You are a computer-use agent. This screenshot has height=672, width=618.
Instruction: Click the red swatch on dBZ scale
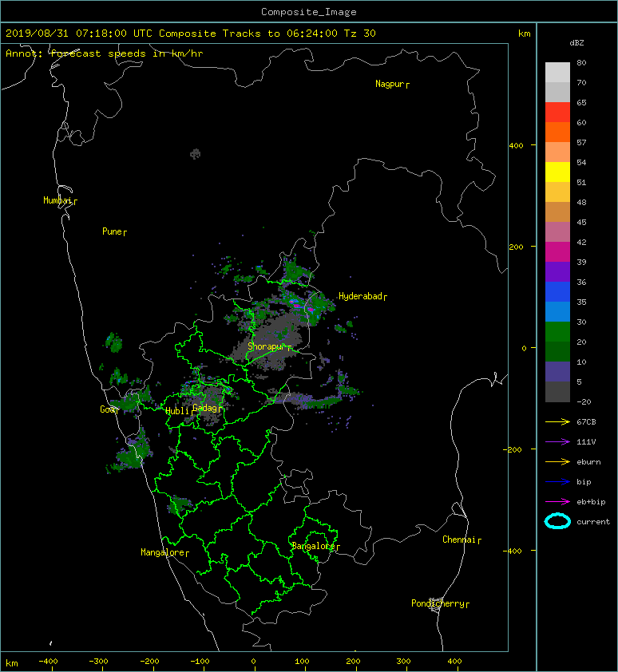557,112
